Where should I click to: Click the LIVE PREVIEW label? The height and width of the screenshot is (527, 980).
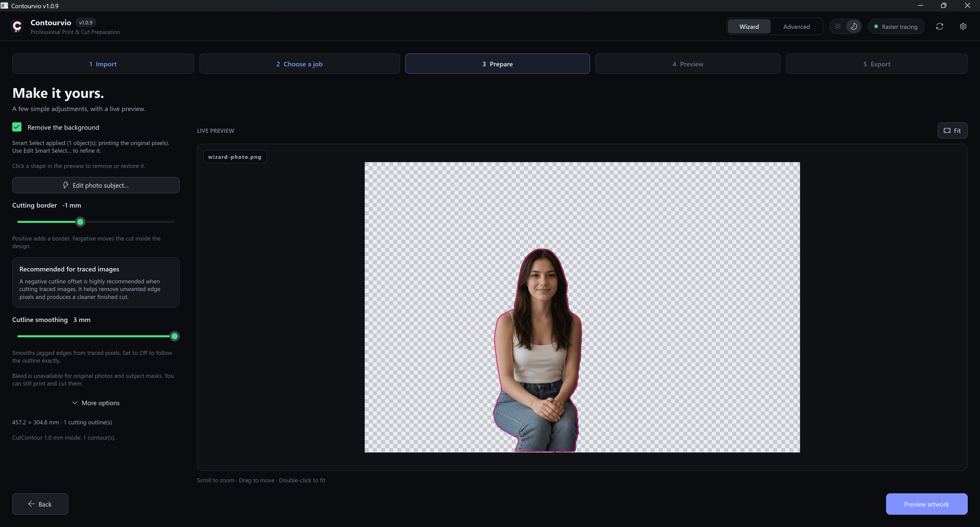pyautogui.click(x=216, y=130)
